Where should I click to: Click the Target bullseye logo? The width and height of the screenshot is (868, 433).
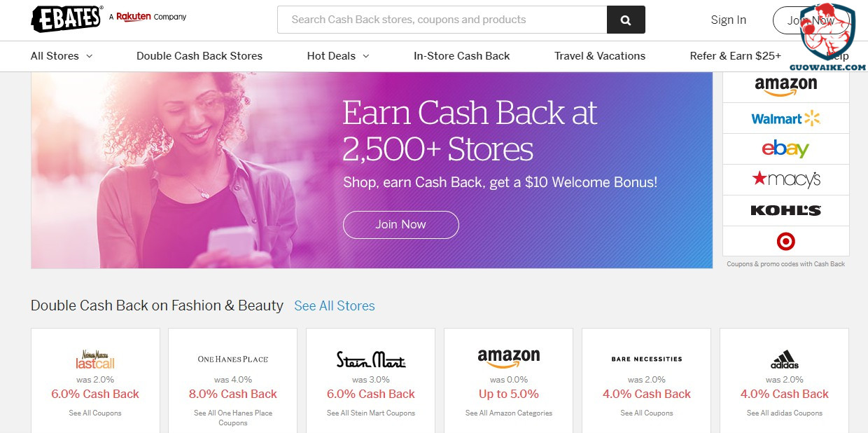point(785,242)
